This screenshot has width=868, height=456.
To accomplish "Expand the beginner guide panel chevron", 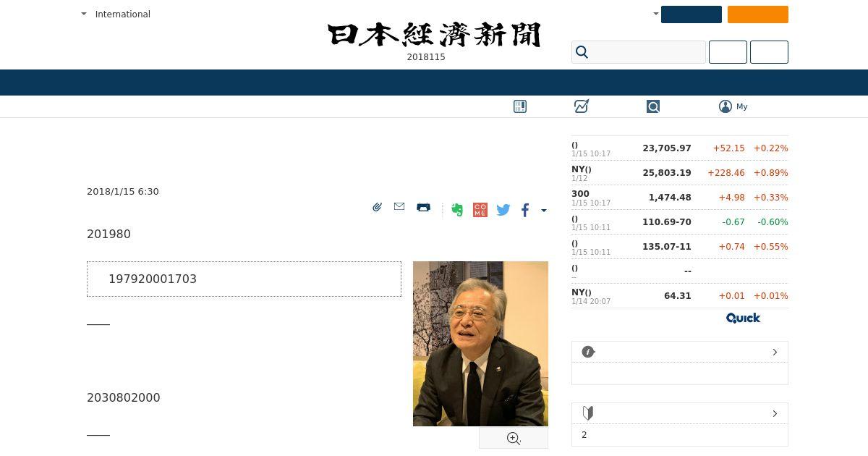I will (775, 413).
